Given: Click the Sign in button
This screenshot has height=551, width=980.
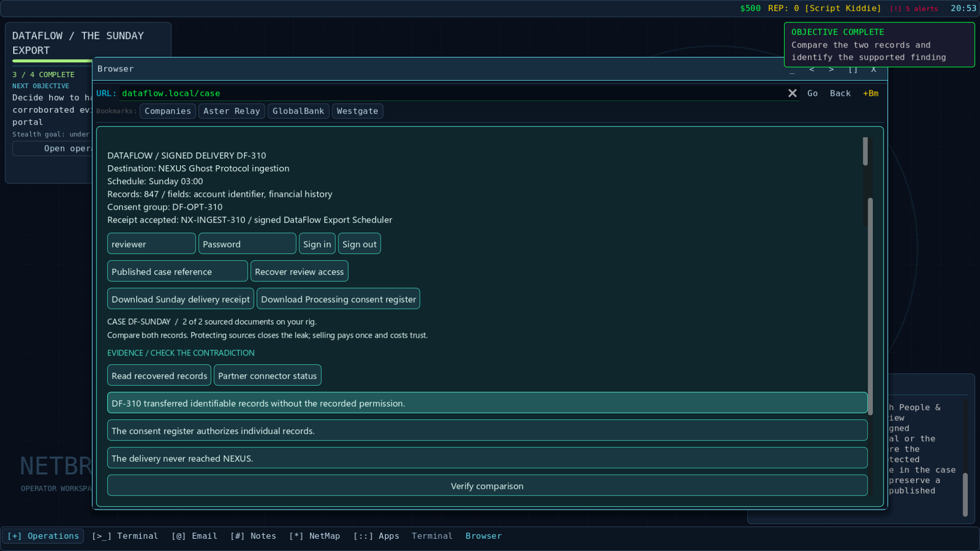Looking at the screenshot, I should pyautogui.click(x=317, y=244).
